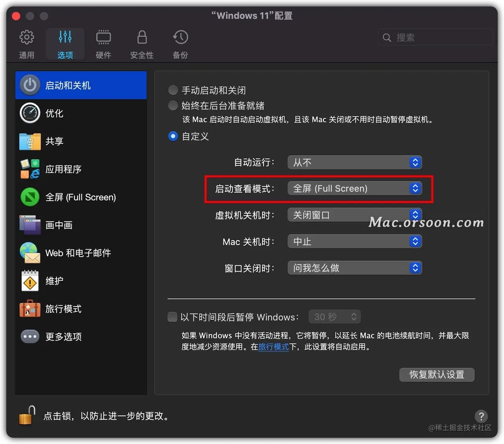Screen dimensions: 504x444
Task: Click the window icon for 画中画
Action: pyautogui.click(x=30, y=225)
